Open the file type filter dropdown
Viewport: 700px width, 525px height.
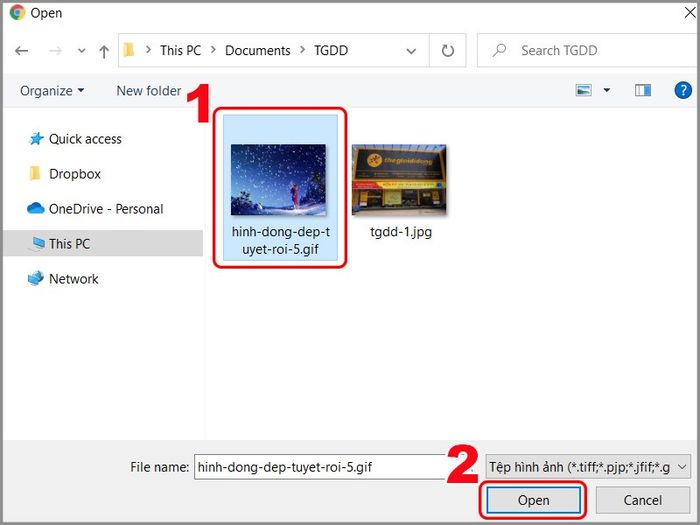(588, 467)
